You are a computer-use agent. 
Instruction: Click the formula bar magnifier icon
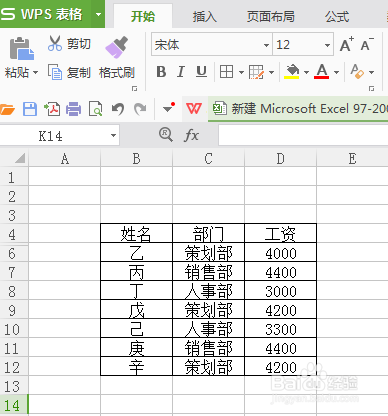point(166,135)
